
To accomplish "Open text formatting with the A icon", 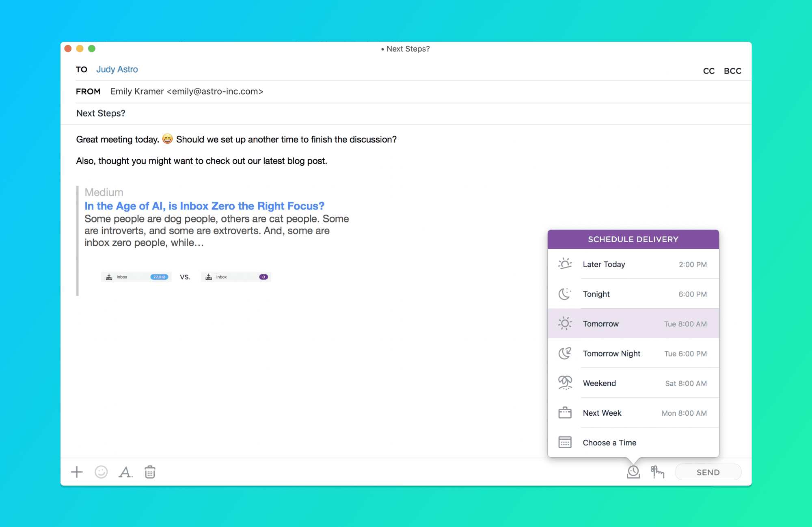I will click(125, 472).
